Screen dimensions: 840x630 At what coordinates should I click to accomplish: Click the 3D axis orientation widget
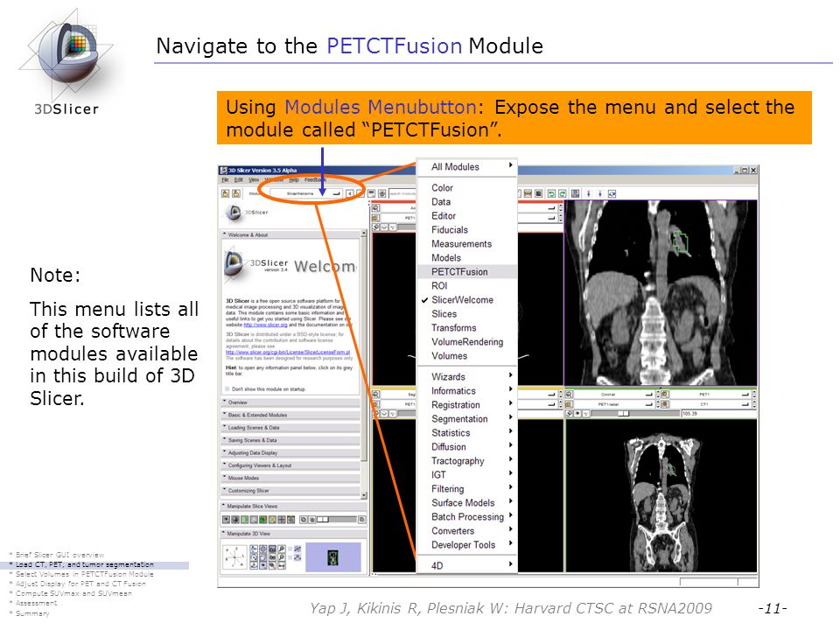click(234, 557)
